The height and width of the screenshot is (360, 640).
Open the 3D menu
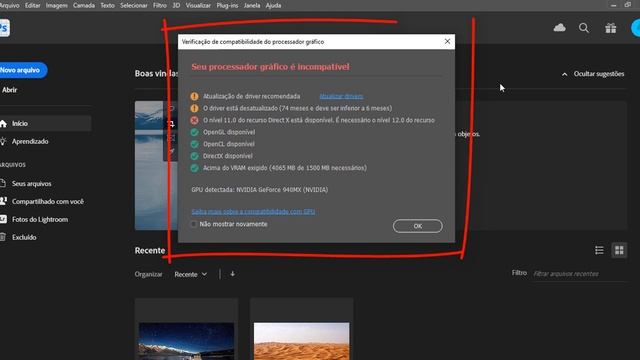point(176,5)
